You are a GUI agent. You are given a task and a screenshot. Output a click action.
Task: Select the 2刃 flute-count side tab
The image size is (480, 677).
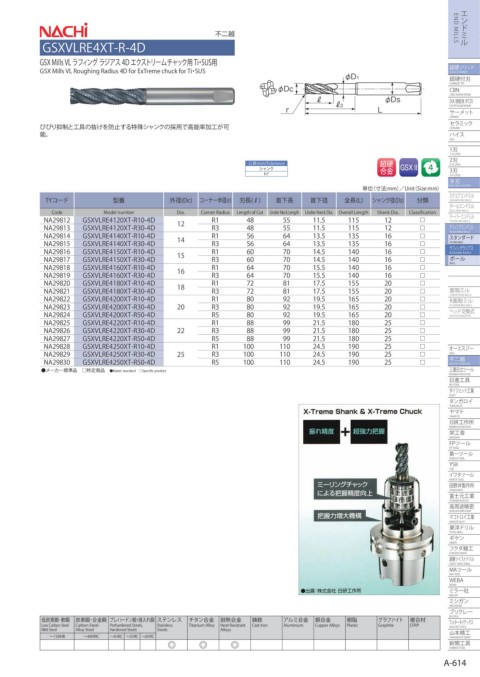(x=464, y=161)
